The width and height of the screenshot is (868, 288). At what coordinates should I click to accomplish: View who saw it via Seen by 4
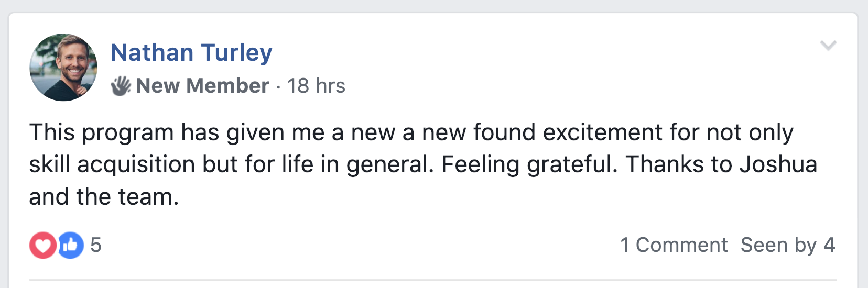[x=787, y=245]
